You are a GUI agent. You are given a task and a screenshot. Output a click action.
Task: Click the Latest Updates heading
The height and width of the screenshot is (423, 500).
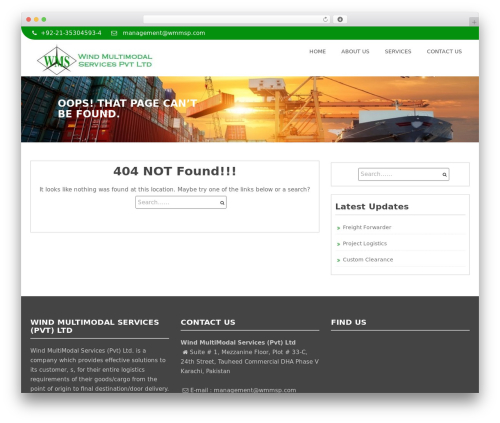coord(372,207)
